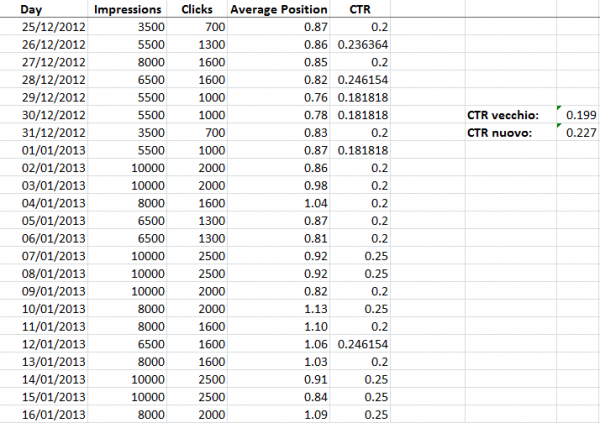Click Clicks 2500 on 15/01/2013 row
The image size is (600, 423).
(x=197, y=397)
